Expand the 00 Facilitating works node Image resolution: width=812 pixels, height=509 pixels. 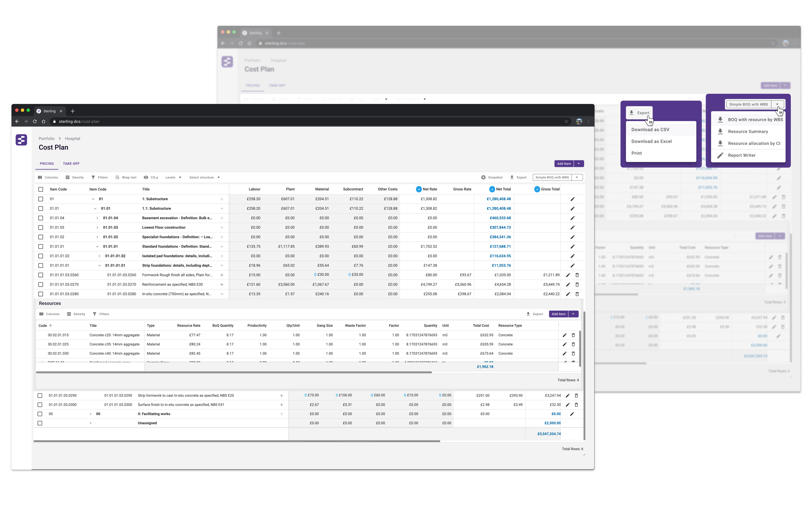(90, 414)
